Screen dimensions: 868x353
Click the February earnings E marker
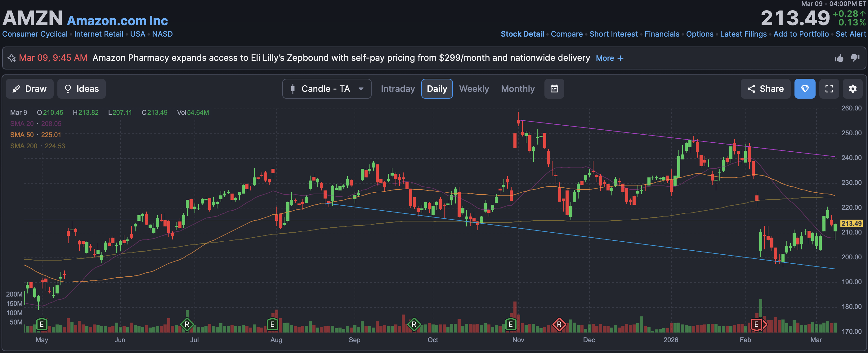pos(756,324)
